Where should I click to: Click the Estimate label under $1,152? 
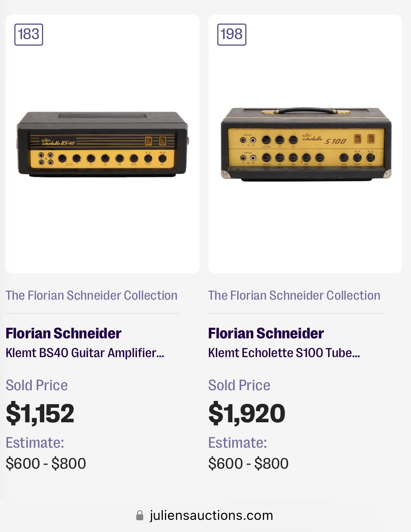click(x=35, y=443)
